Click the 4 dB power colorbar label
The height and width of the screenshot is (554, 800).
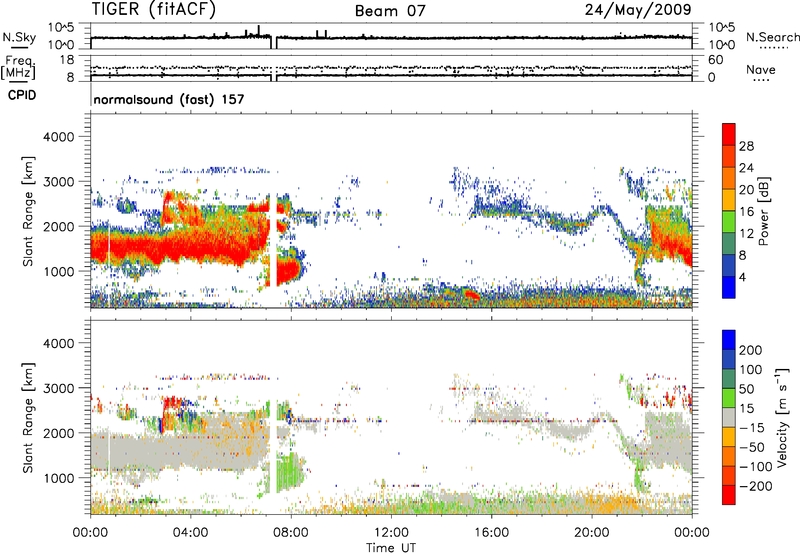point(743,277)
